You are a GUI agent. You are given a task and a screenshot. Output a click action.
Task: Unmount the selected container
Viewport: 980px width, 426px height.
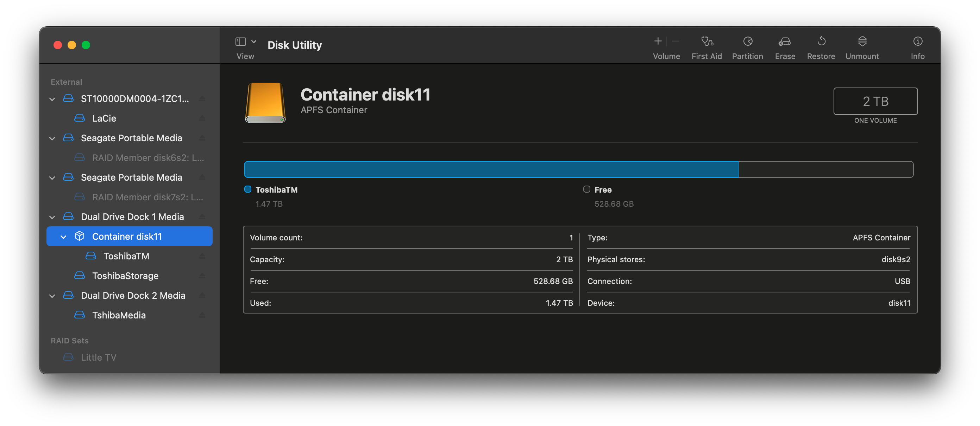(x=862, y=41)
